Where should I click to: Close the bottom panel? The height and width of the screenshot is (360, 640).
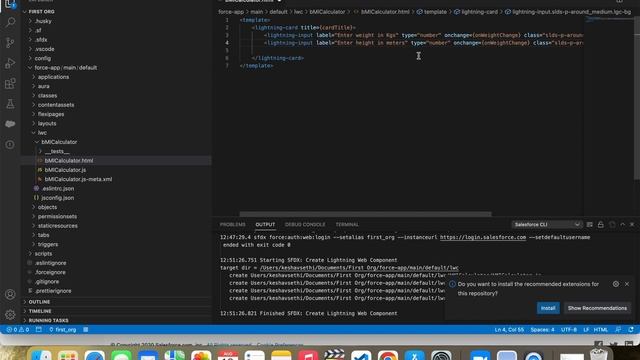[x=632, y=224]
